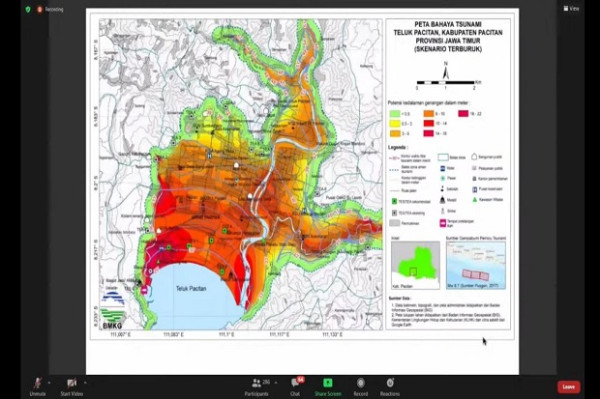600x399 pixels.
Task: Click the north arrow compass symbol
Action: [446, 70]
